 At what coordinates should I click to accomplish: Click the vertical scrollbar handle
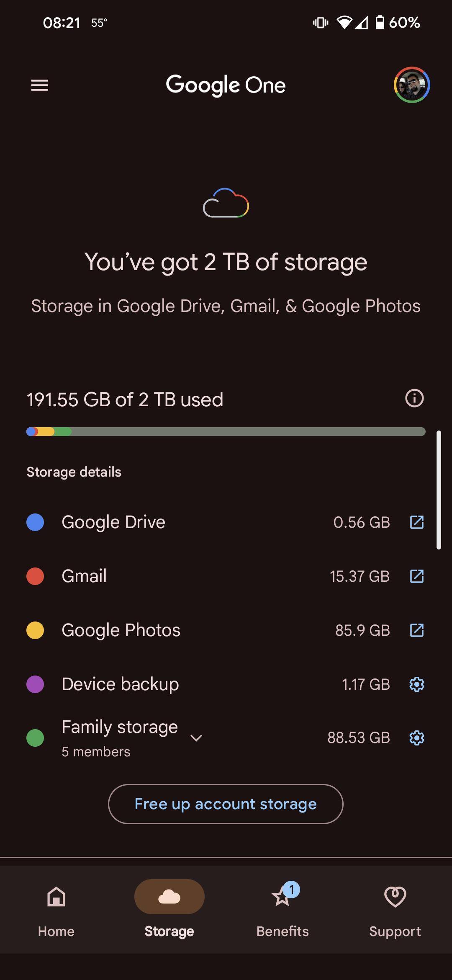click(439, 490)
